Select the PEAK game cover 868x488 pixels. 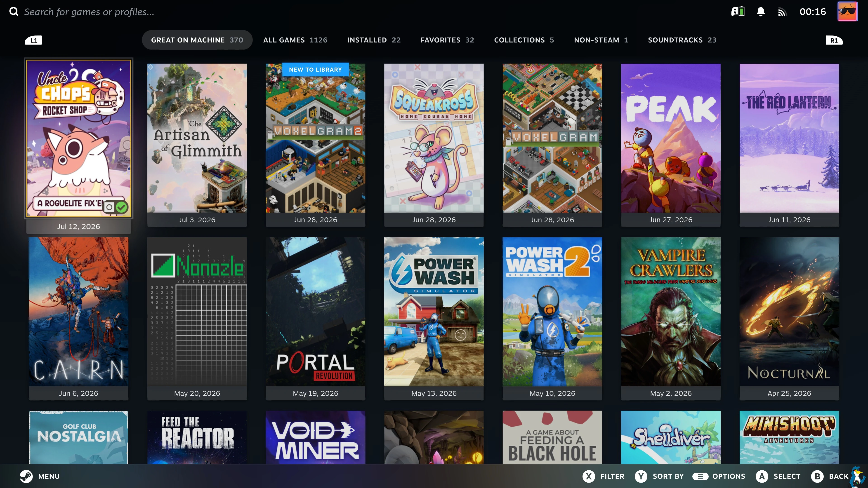pos(671,138)
